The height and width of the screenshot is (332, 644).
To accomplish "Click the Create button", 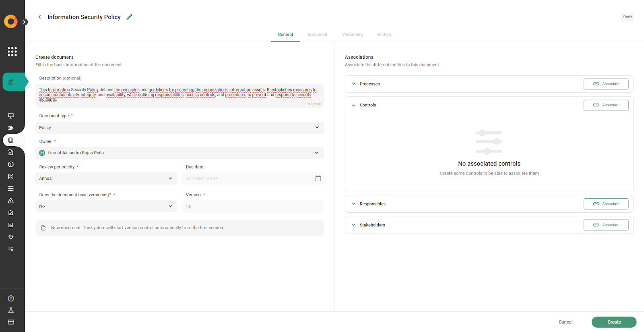I will pos(614,322).
